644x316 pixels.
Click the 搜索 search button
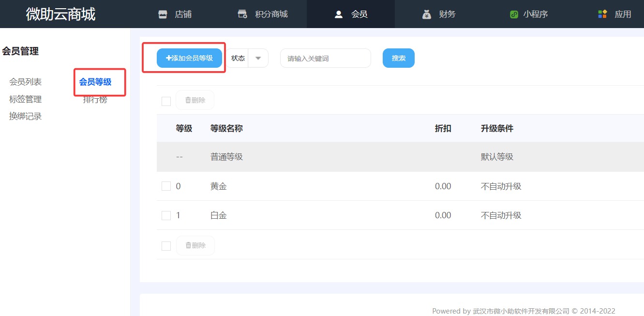coord(398,58)
